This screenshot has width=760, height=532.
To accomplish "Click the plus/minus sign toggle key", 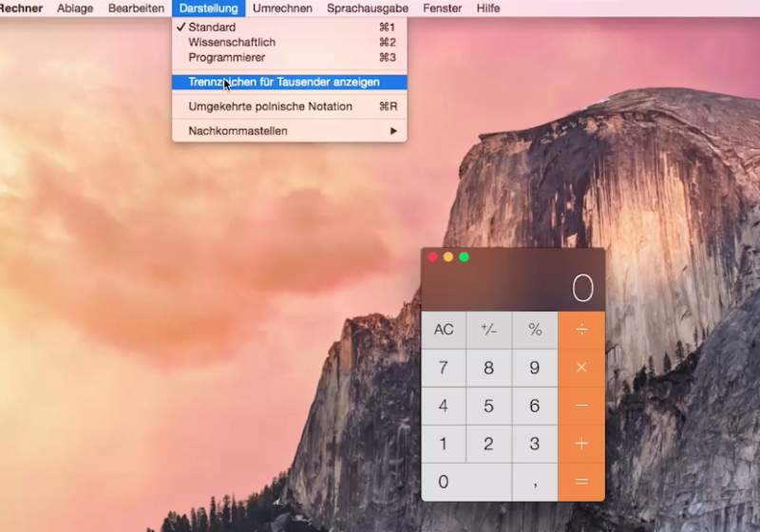I will (x=489, y=330).
